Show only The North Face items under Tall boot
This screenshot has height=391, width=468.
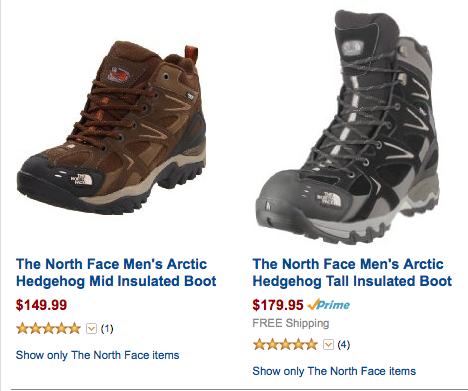[x=334, y=371]
